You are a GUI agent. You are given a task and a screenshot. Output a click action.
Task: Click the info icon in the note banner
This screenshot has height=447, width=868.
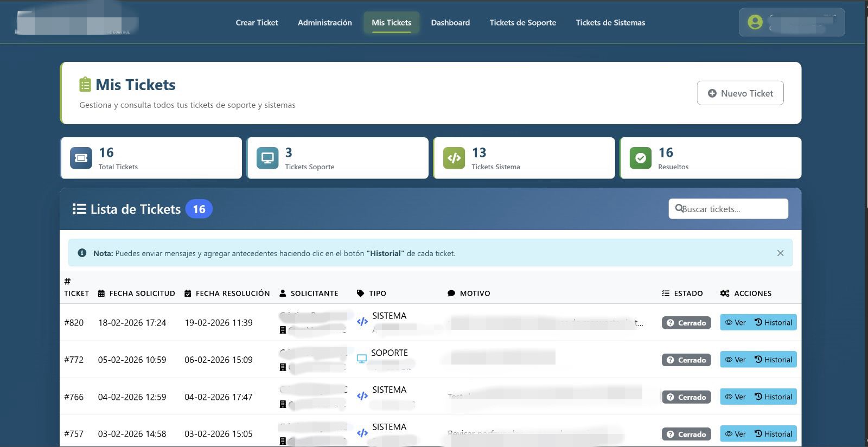pyautogui.click(x=82, y=253)
